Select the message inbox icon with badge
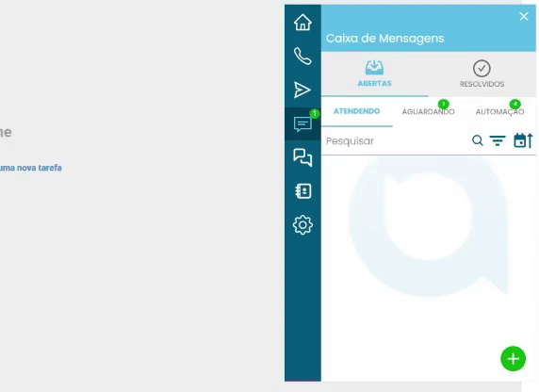This screenshot has width=539, height=392. [302, 123]
